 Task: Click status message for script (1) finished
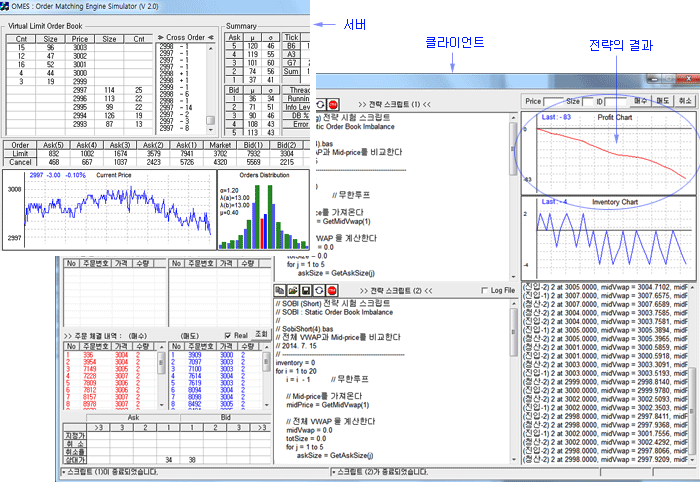(110, 472)
